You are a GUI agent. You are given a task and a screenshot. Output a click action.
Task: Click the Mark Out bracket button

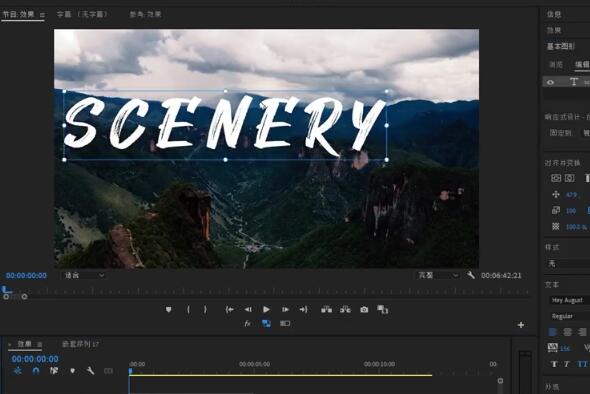click(x=205, y=309)
